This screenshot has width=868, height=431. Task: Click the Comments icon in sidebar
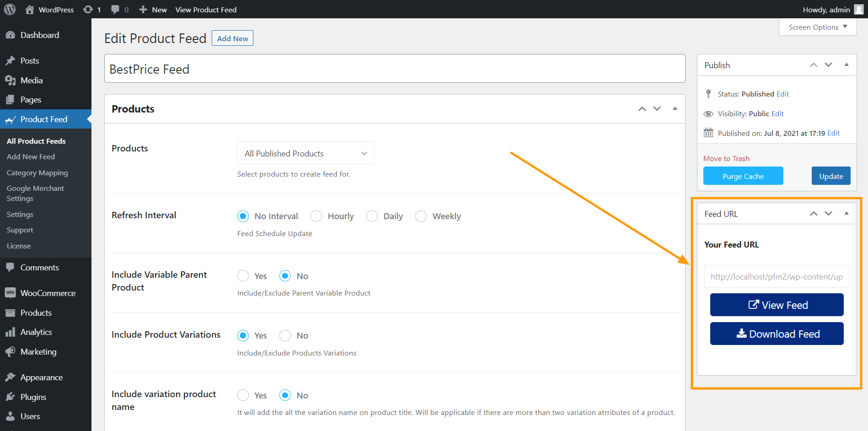10,268
